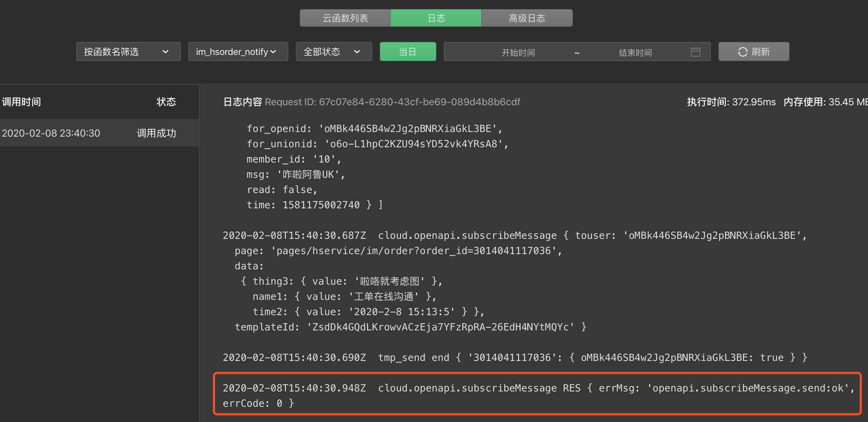Click the refresh circular arrow icon
The image size is (868, 422).
[743, 52]
